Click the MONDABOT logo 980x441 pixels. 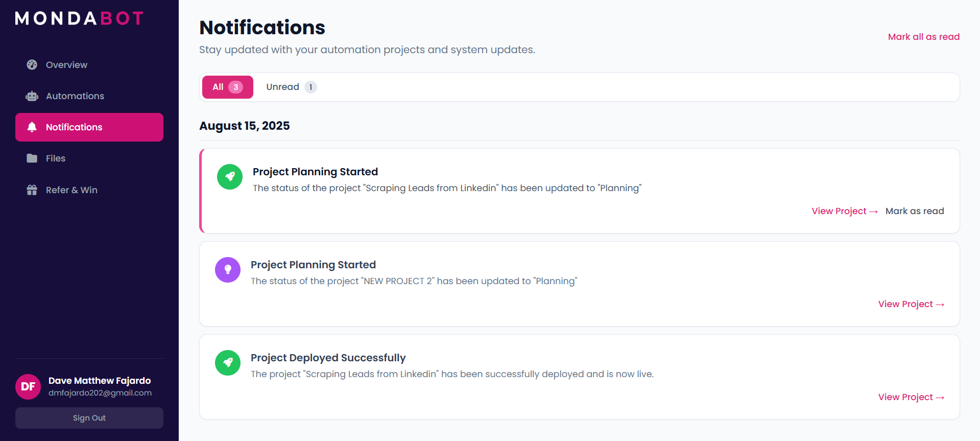tap(79, 19)
